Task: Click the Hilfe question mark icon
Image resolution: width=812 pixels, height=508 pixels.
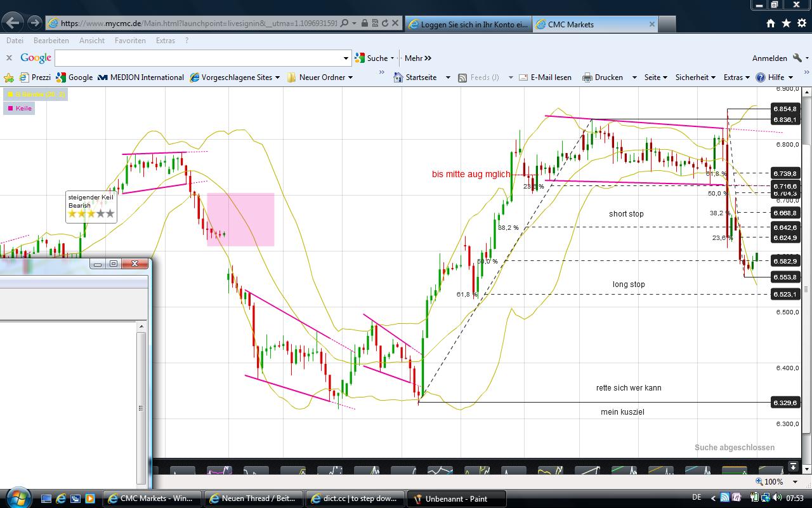Action: [760, 77]
